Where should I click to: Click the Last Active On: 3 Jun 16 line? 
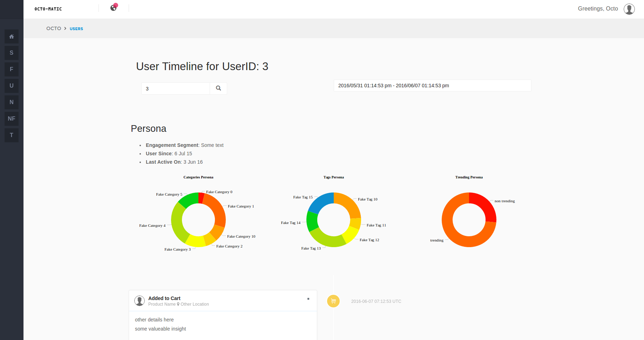click(x=174, y=162)
